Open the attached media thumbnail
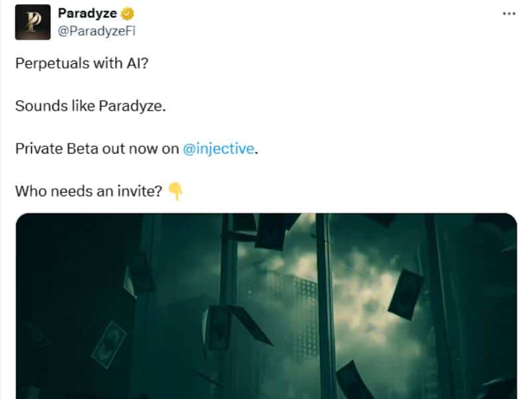 (x=267, y=306)
